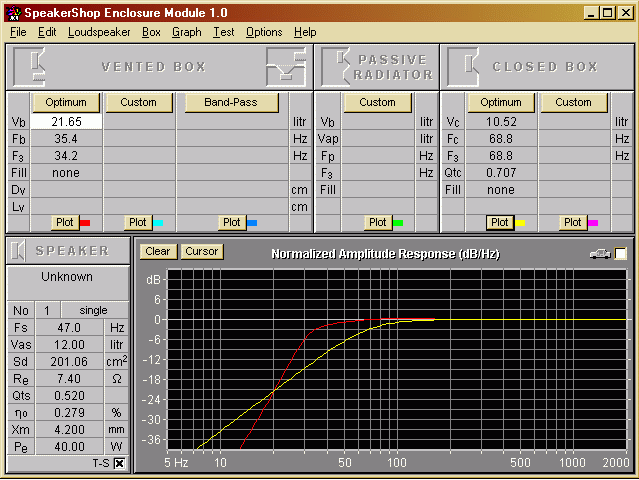Toggle the closed box Optimum yellow Plot button
Screen dimensions: 639x480
(501, 222)
